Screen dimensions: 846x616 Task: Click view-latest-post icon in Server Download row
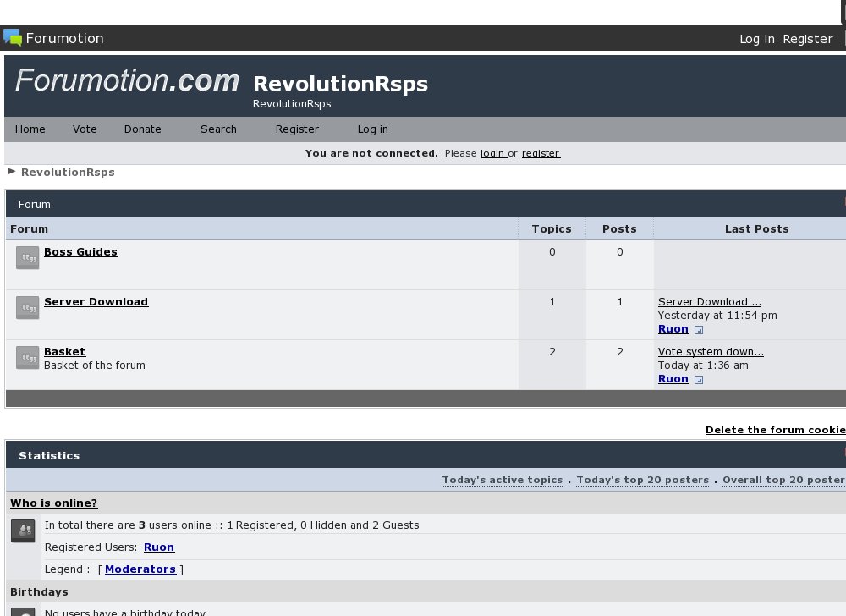point(699,330)
